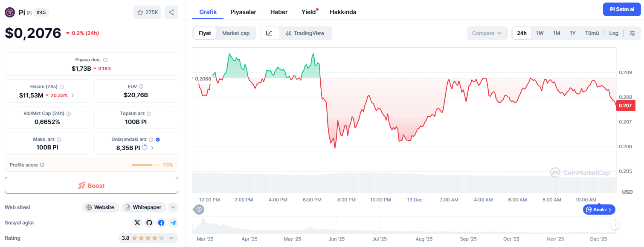Open the Piyasalar tab

pyautogui.click(x=243, y=12)
